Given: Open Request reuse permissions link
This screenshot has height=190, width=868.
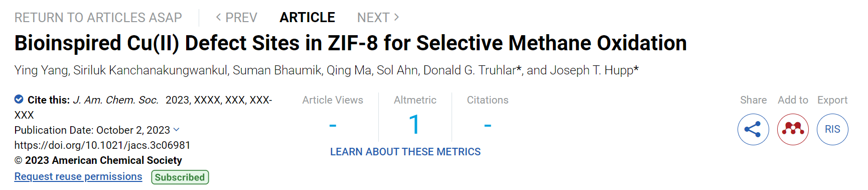Looking at the screenshot, I should pyautogui.click(x=78, y=176).
